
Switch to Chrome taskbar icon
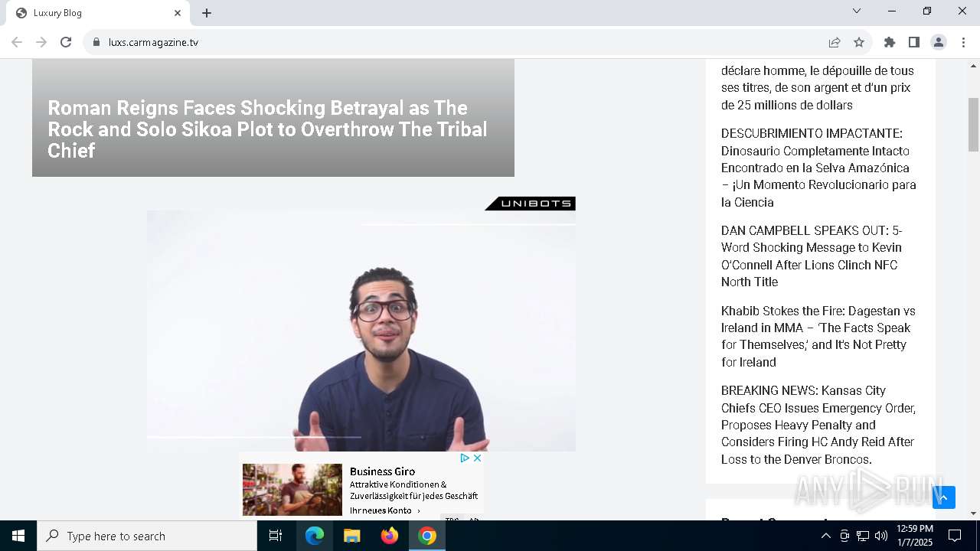pos(427,536)
